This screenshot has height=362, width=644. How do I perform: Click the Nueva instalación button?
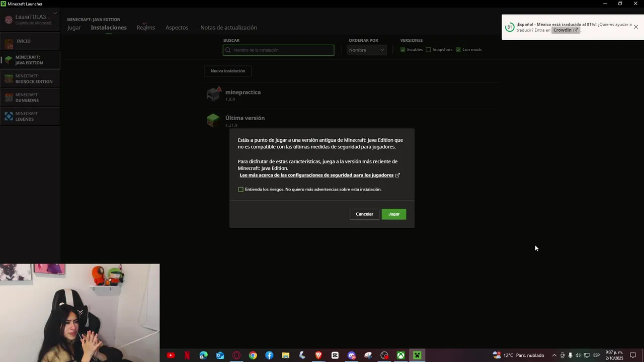(228, 71)
